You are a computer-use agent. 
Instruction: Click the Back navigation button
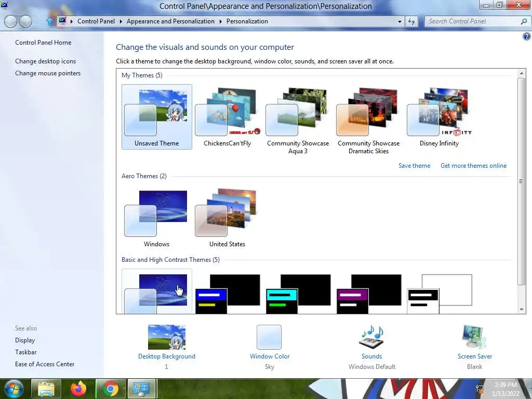click(x=11, y=21)
